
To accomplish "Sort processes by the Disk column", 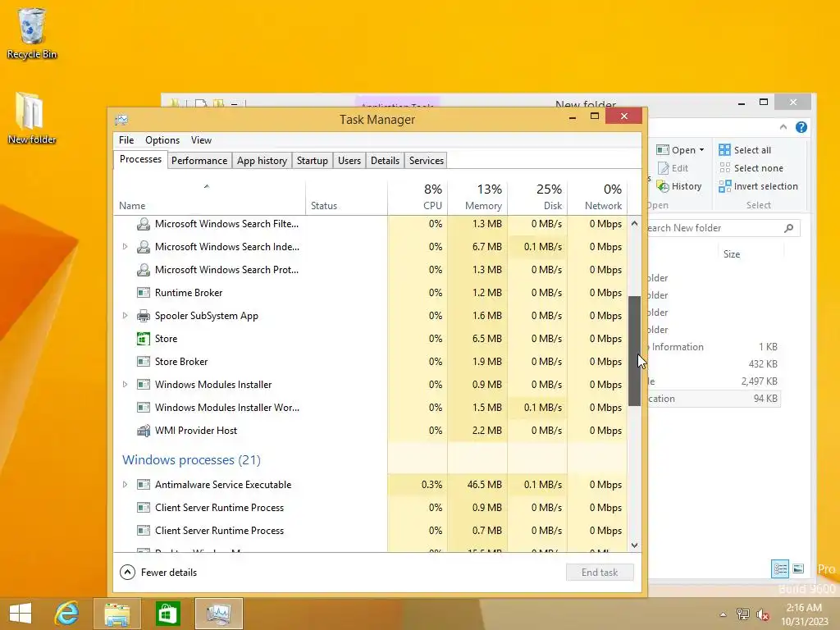I will click(x=538, y=197).
